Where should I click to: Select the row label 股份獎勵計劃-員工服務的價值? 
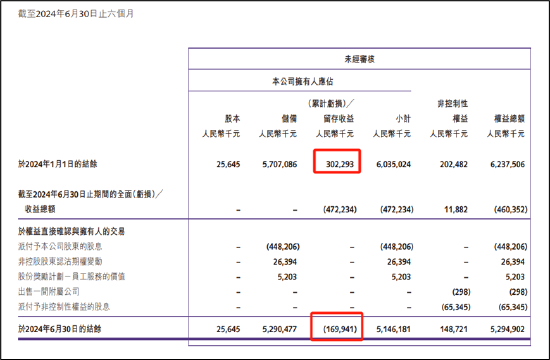point(72,276)
